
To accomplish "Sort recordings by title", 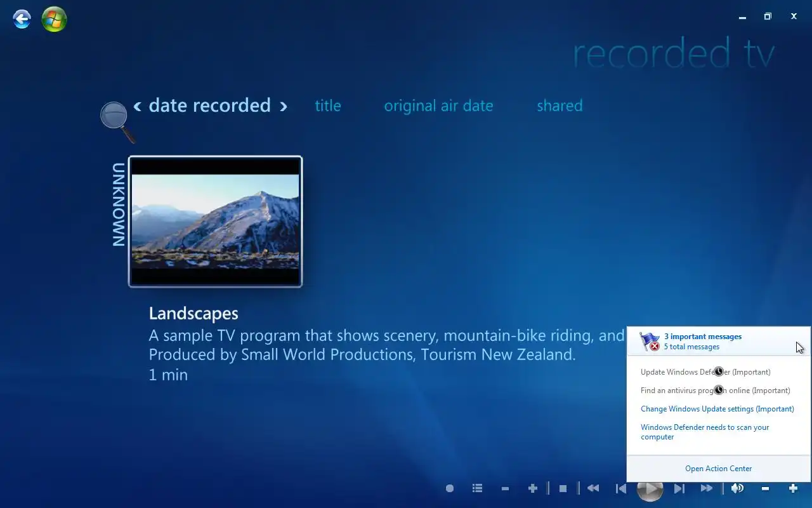I will pos(328,106).
